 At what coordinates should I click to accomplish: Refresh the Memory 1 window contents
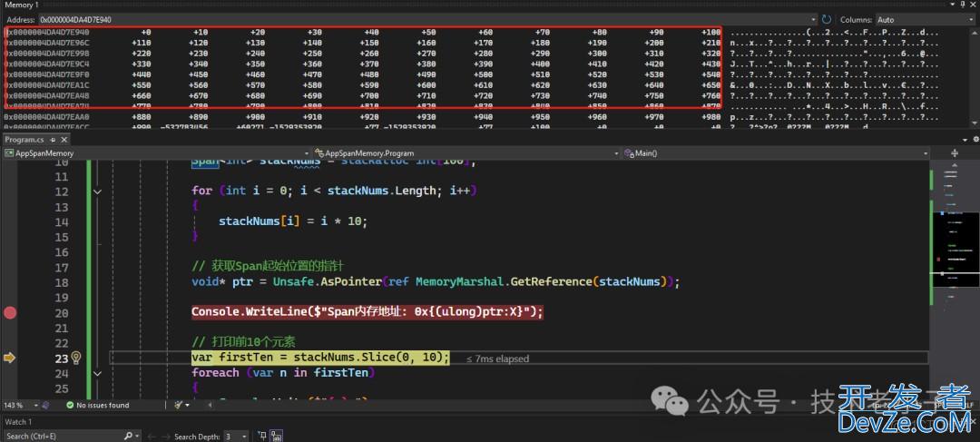point(827,19)
